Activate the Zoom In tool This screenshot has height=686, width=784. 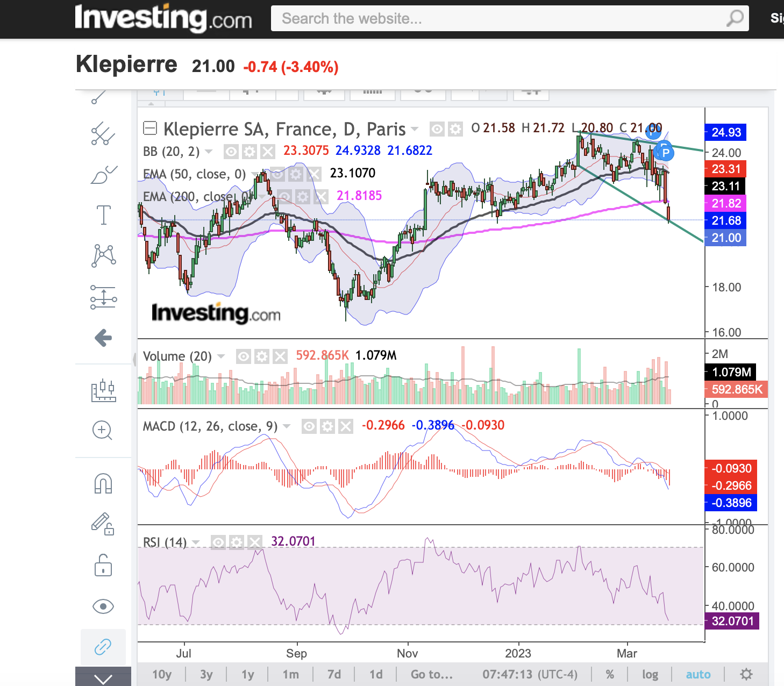(x=103, y=431)
